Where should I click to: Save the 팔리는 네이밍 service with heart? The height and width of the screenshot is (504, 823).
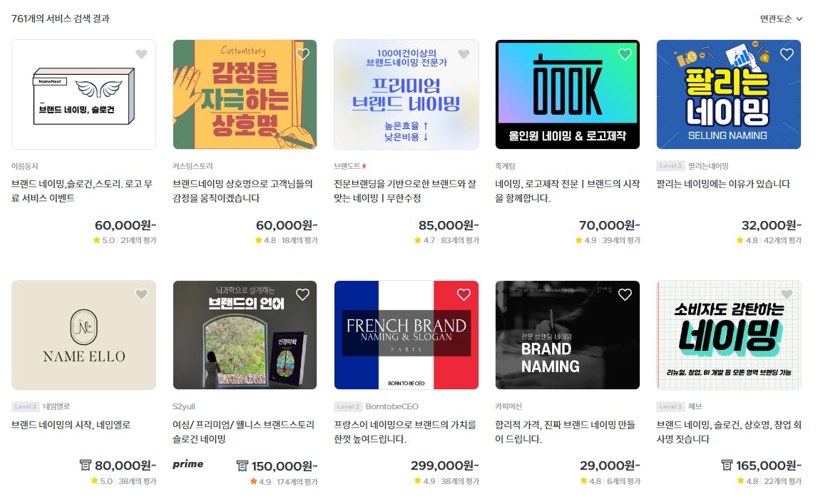click(786, 54)
